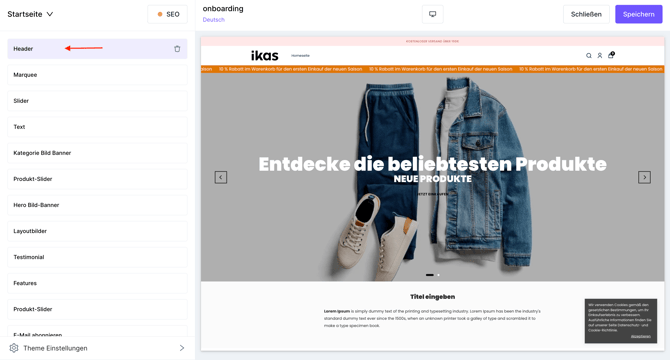Image resolution: width=670 pixels, height=360 pixels.
Task: Advance to next slide in hero slider
Action: click(644, 177)
